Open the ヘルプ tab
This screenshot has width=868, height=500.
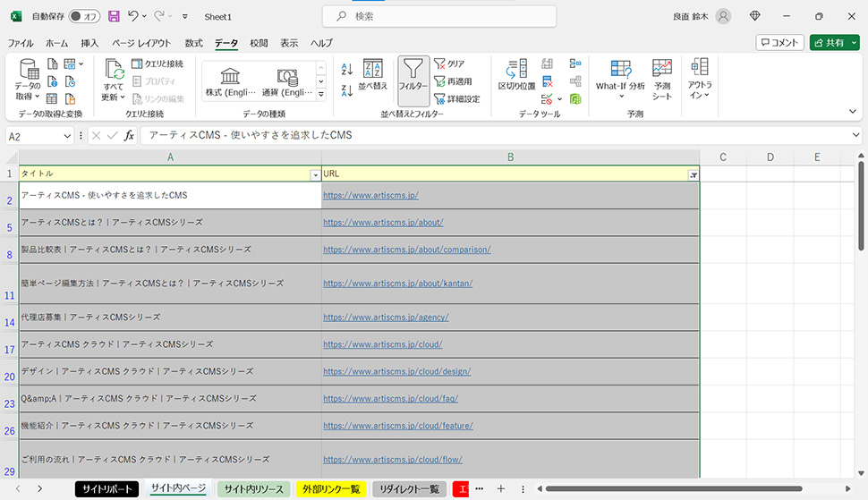[x=321, y=43]
